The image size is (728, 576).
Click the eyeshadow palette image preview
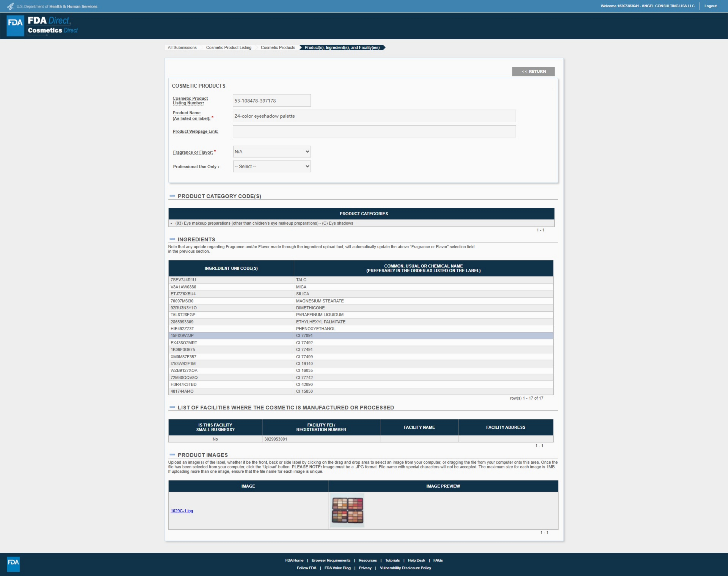pyautogui.click(x=347, y=510)
